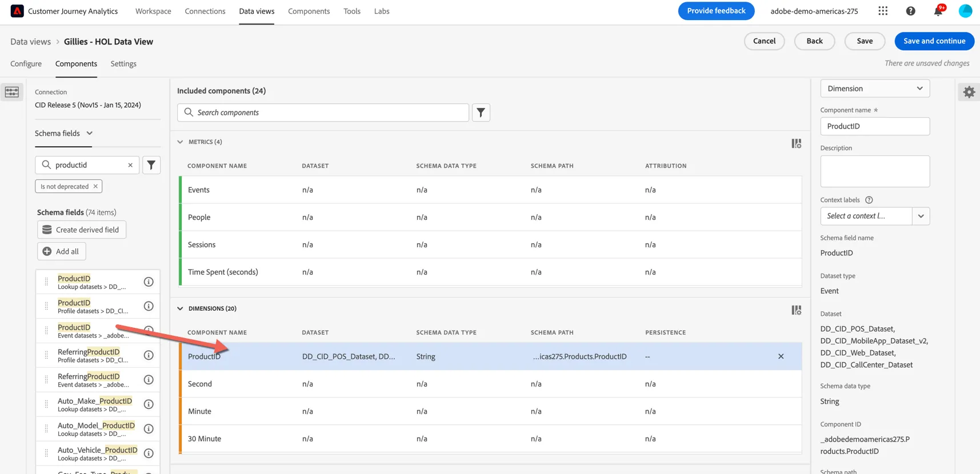Open the Connections menu item

pyautogui.click(x=205, y=11)
